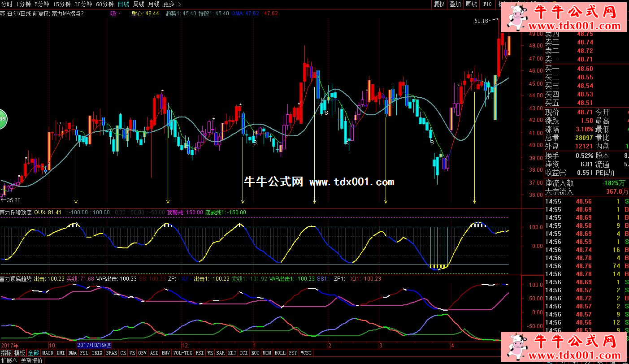Apply the CCI indicator
629x364 pixels.
tap(244, 353)
